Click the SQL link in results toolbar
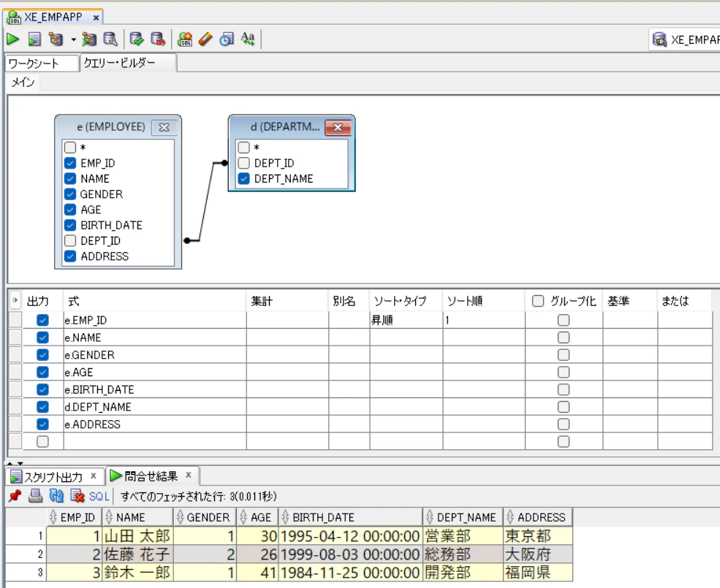720x588 pixels. tap(99, 496)
